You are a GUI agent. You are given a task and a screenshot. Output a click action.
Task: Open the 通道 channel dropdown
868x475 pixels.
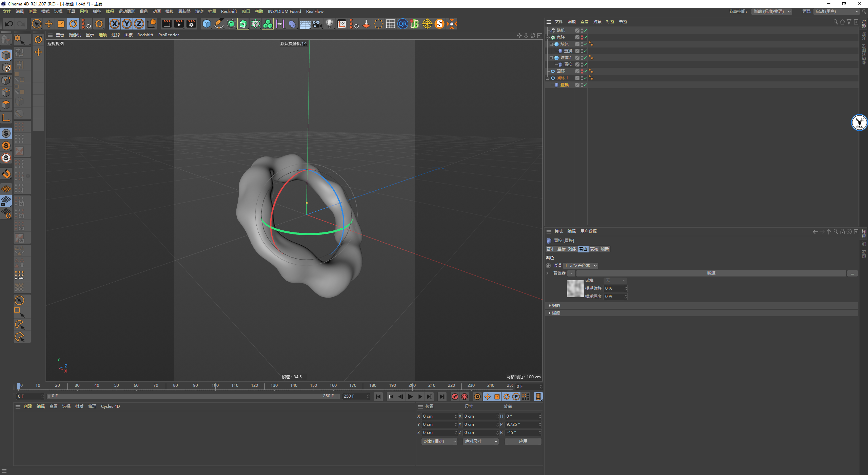point(581,266)
